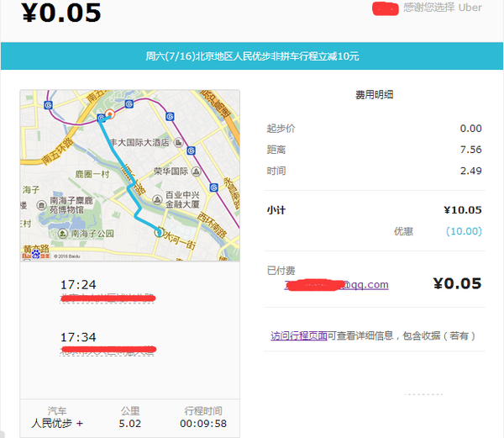The height and width of the screenshot is (438, 504).
Task: Select the 17:24 pickup time entry
Action: [78, 285]
